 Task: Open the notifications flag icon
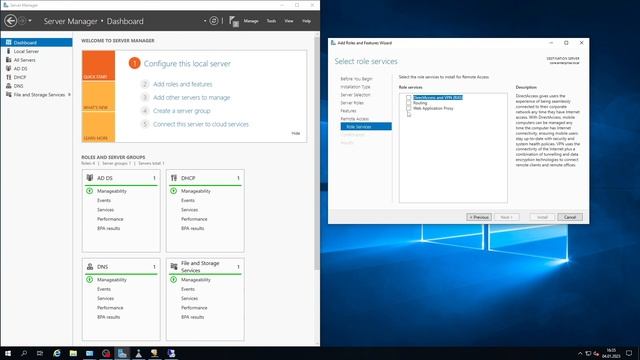point(233,21)
